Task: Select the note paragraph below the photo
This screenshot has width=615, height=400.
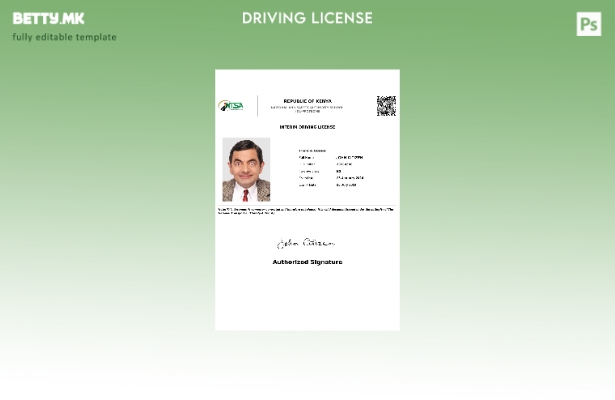Action: coord(306,211)
